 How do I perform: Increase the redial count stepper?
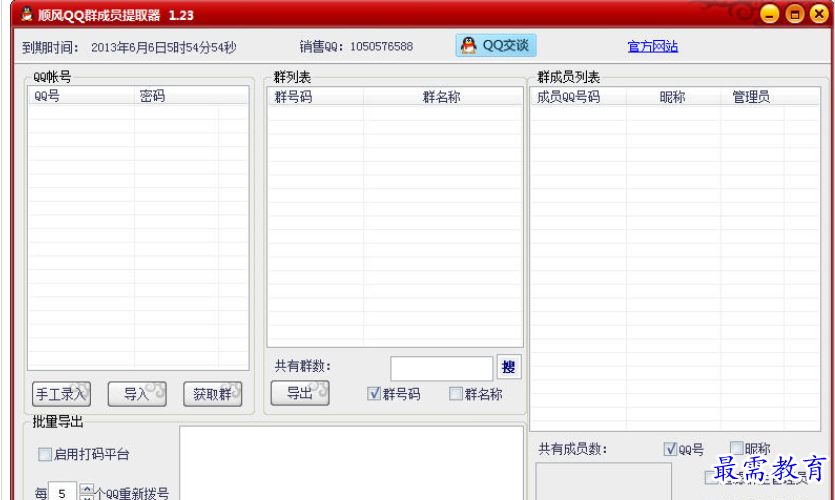point(86,488)
